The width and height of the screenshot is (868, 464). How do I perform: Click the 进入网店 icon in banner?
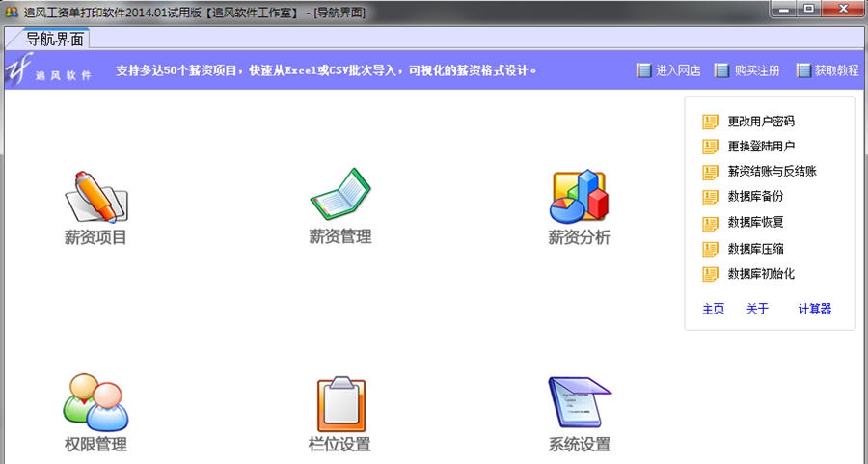pyautogui.click(x=644, y=70)
